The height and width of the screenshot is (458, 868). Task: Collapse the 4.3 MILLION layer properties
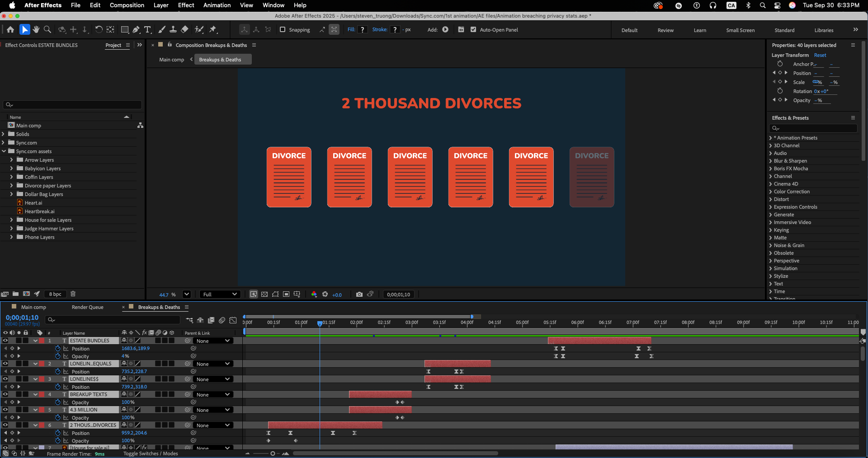[35, 410]
